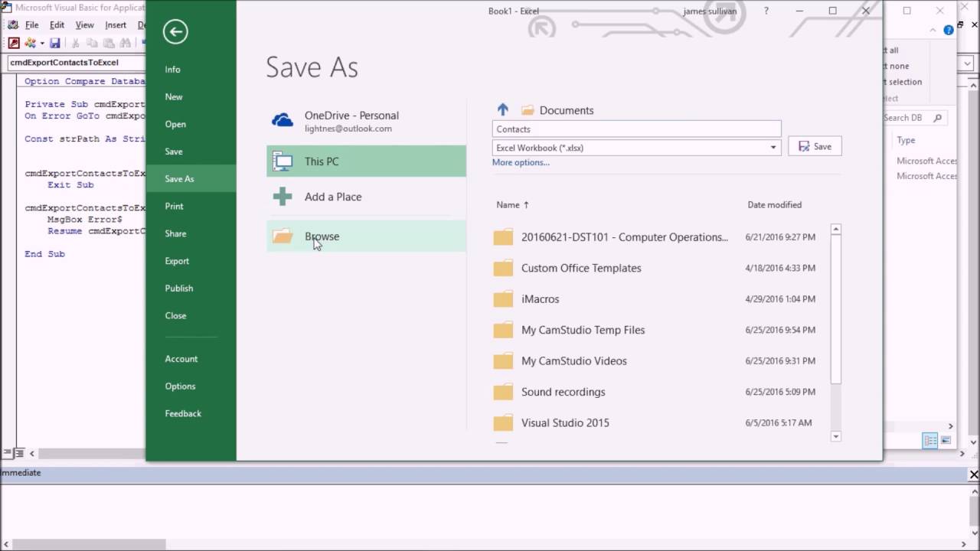Click More options link

pyautogui.click(x=521, y=162)
